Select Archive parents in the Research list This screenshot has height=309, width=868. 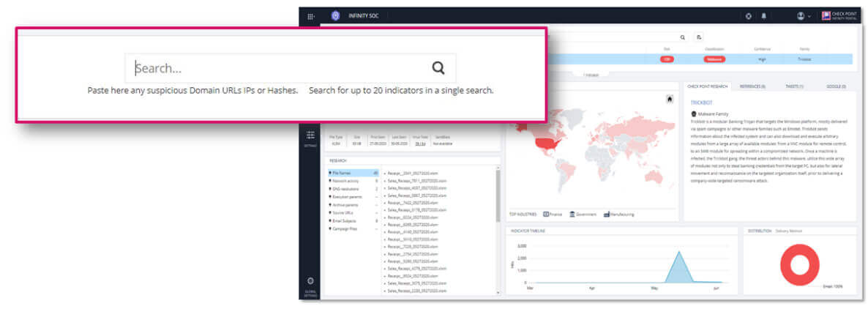(353, 205)
